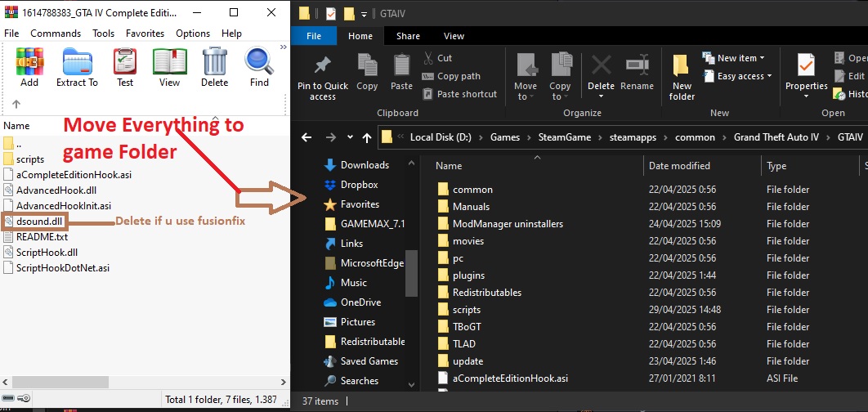The height and width of the screenshot is (412, 868).
Task: Go up one level with WinRAR arrow
Action: pos(16,104)
